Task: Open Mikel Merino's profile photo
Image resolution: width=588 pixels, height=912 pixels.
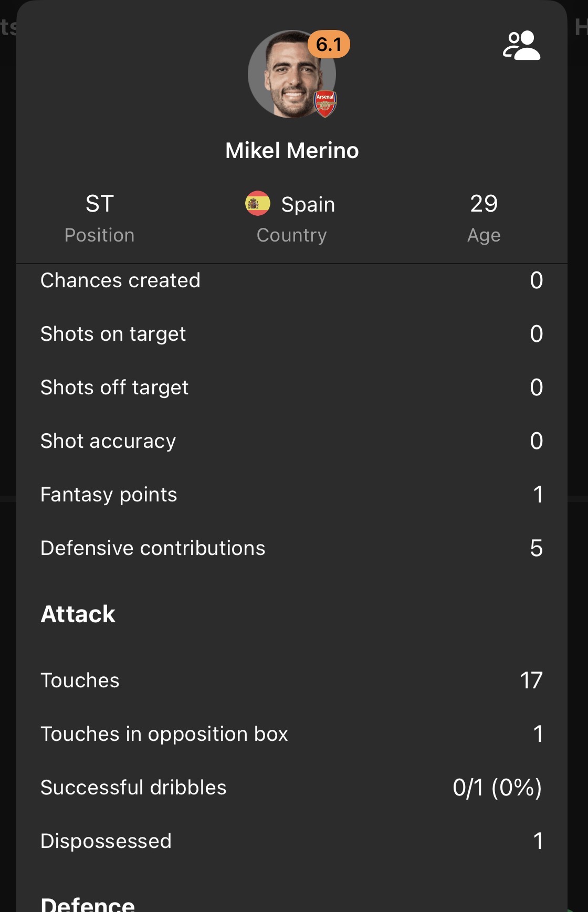Action: coord(291,74)
